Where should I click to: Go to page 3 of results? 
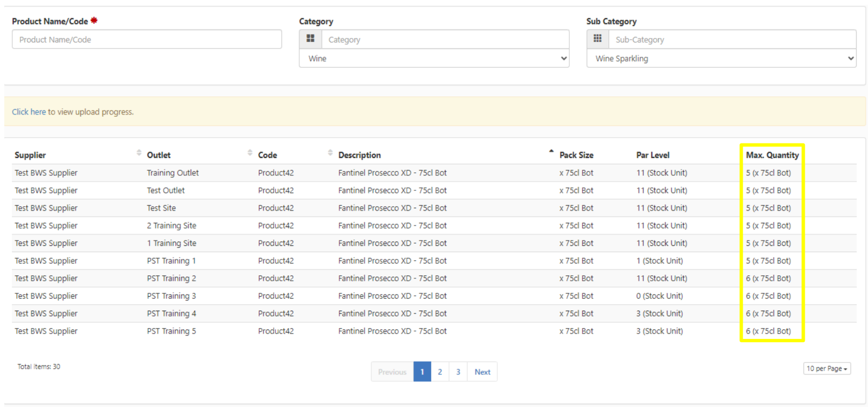(458, 372)
